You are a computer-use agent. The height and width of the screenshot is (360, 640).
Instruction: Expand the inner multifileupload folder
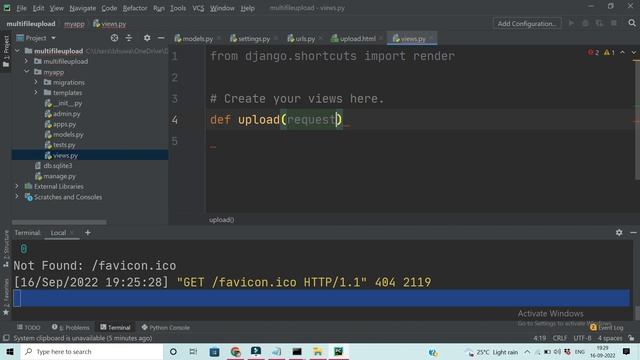(x=27, y=61)
